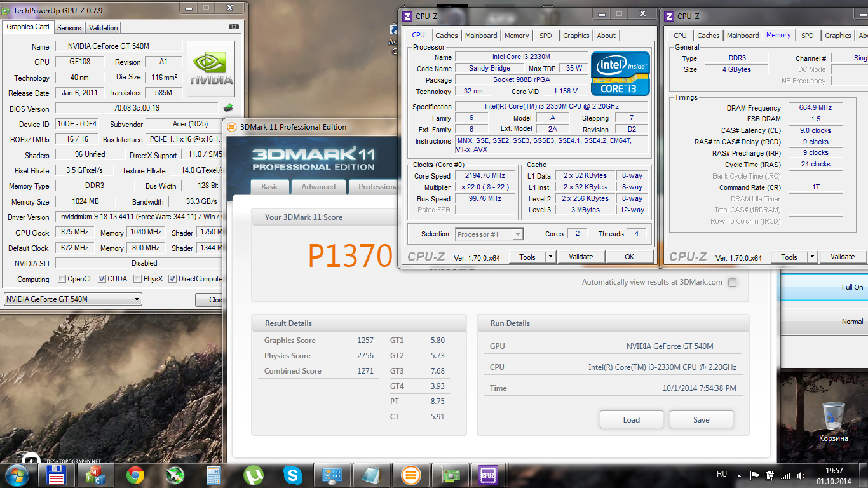Click Validate in CPU-Z Memory window
Image resolution: width=868 pixels, height=488 pixels.
tap(843, 257)
